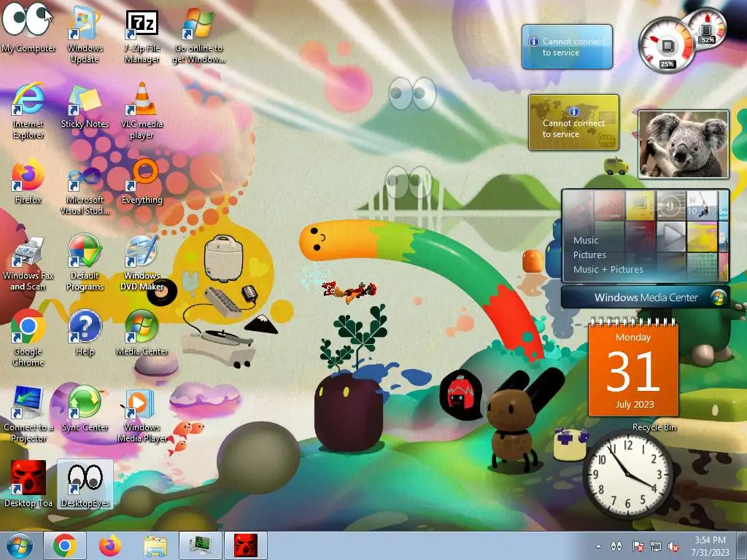Open Action Center flag tray icon

(638, 546)
